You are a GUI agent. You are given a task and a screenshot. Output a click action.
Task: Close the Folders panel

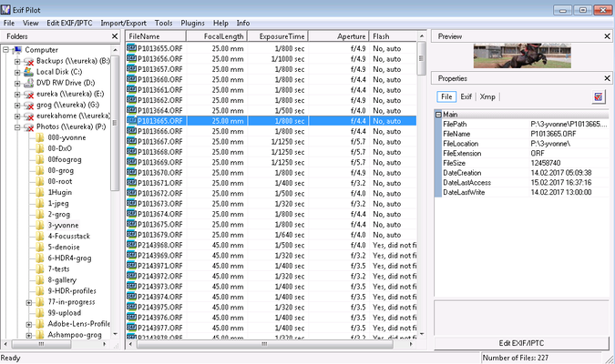114,36
